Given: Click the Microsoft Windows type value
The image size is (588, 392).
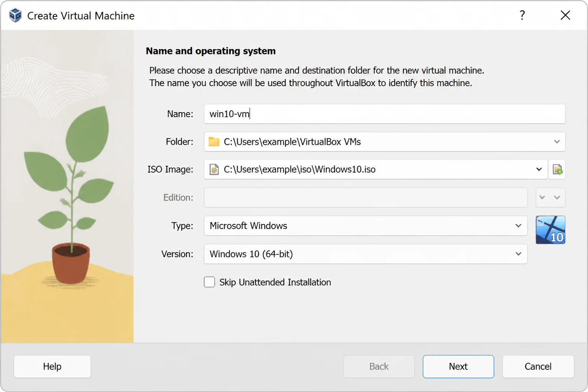Looking at the screenshot, I should click(x=248, y=225).
